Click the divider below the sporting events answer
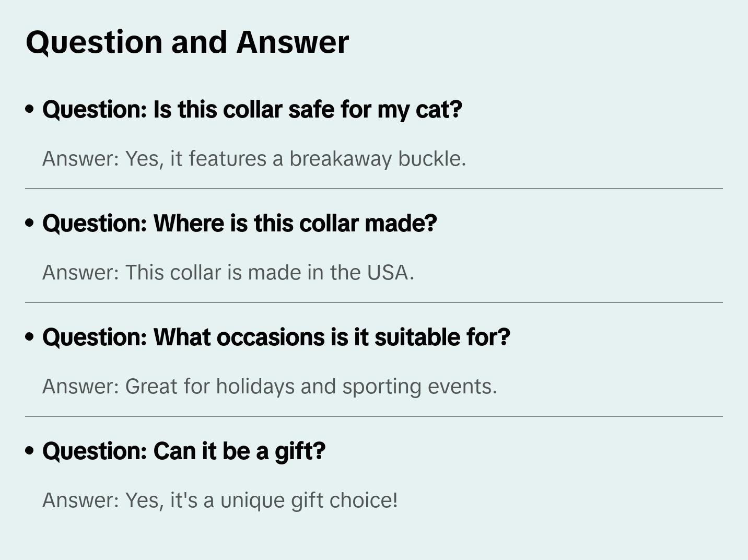The height and width of the screenshot is (560, 748). tap(374, 416)
